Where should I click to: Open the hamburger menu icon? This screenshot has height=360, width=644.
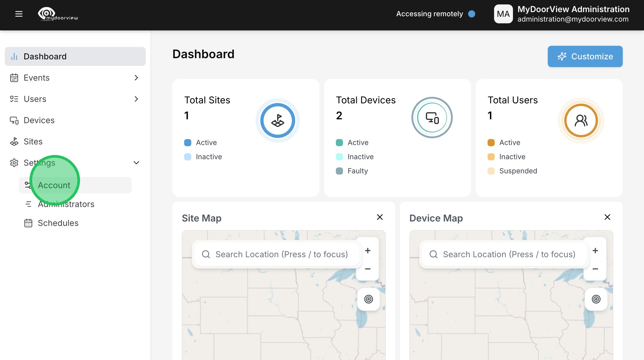click(19, 14)
